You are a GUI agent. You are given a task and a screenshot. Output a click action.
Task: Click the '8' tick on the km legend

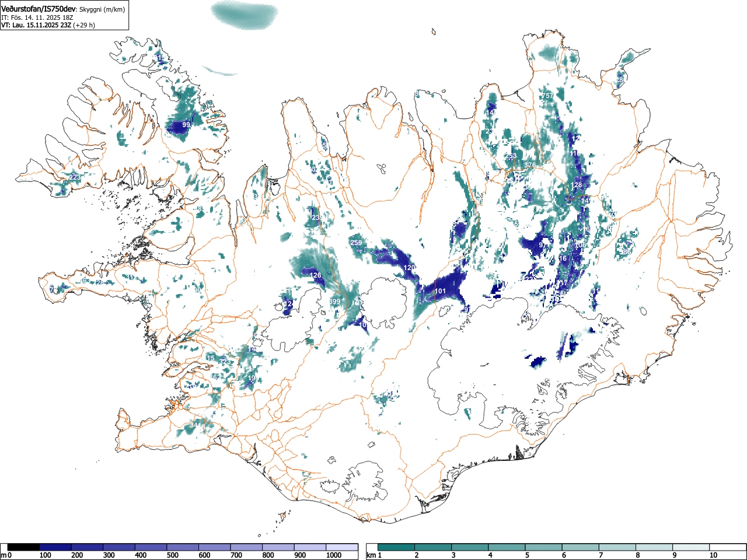[x=637, y=555]
